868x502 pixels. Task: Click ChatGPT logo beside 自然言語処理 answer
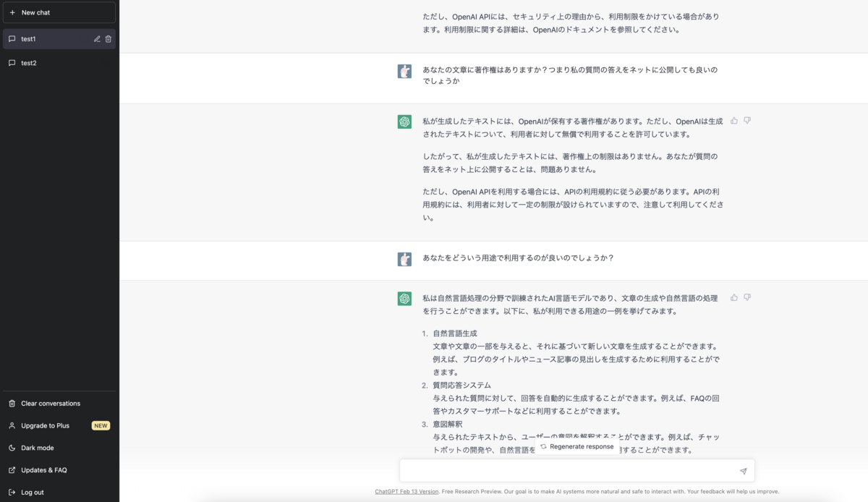[x=404, y=298]
